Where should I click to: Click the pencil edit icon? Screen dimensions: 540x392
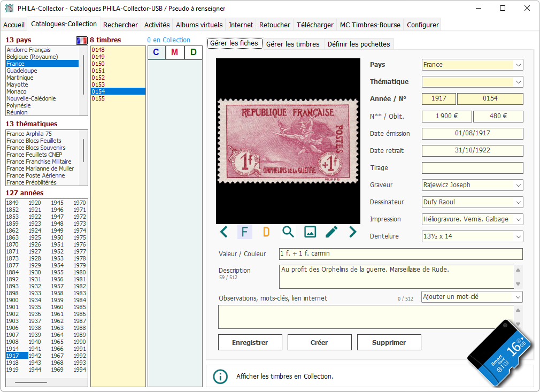331,232
